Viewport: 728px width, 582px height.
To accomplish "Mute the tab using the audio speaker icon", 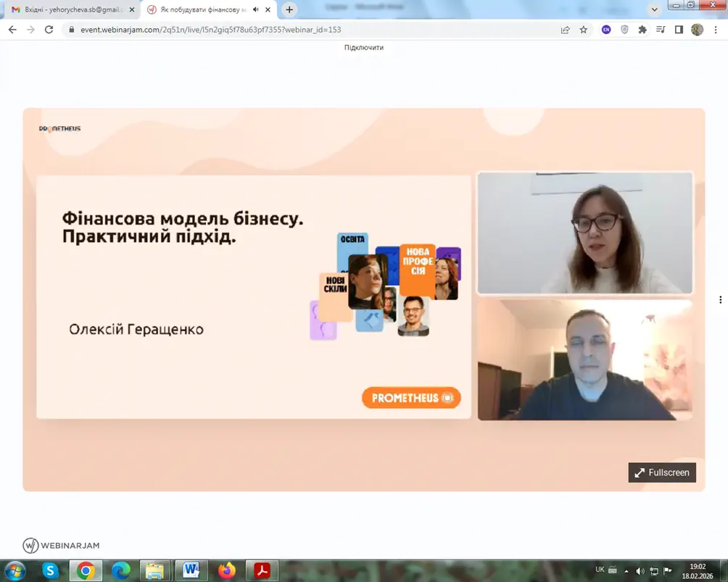I will (256, 10).
